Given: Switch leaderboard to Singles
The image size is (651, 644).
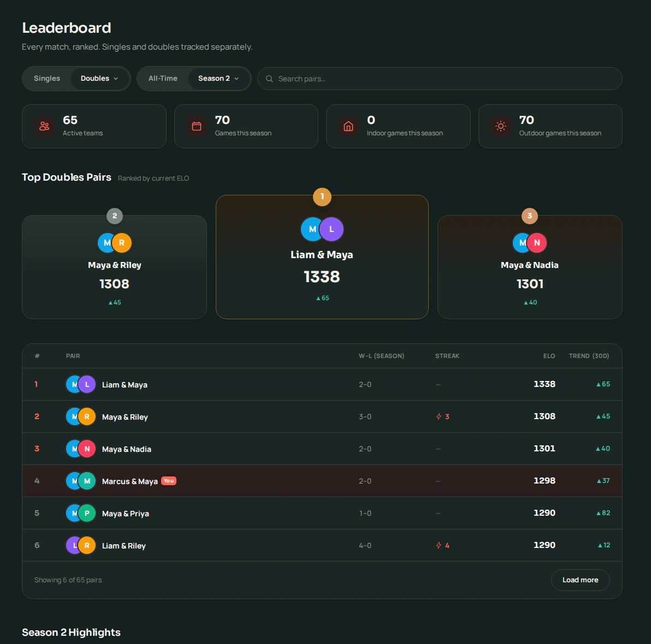Looking at the screenshot, I should pos(47,79).
